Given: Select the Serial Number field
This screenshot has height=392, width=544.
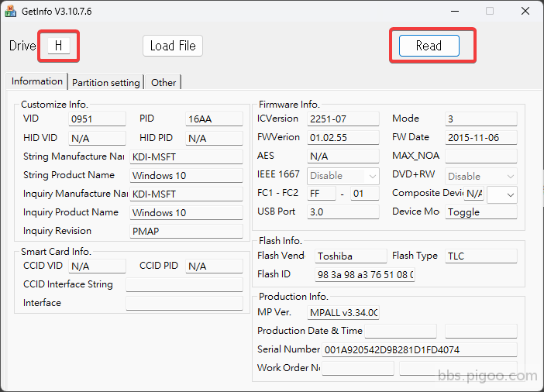Looking at the screenshot, I should [x=418, y=350].
